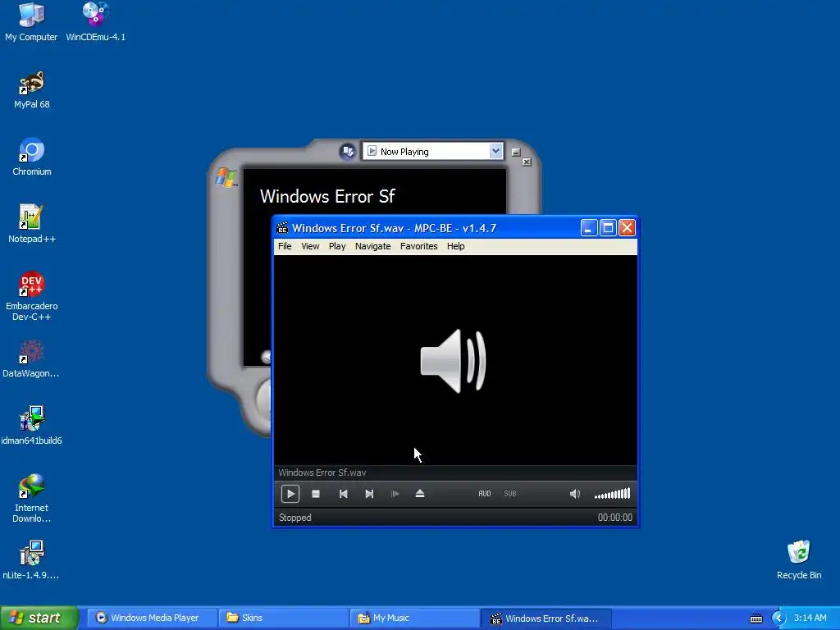Click the Windows Error Sf.wav taskbar button
Image resolution: width=840 pixels, height=630 pixels.
[546, 619]
